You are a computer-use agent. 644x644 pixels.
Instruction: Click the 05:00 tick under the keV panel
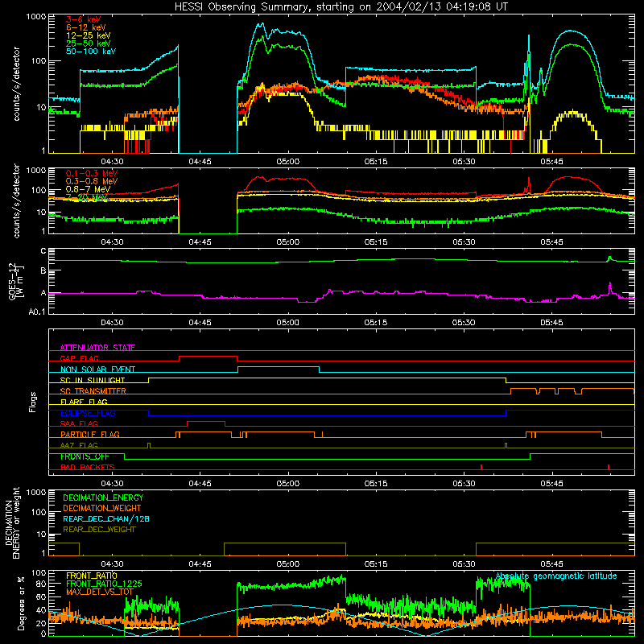[x=288, y=162]
